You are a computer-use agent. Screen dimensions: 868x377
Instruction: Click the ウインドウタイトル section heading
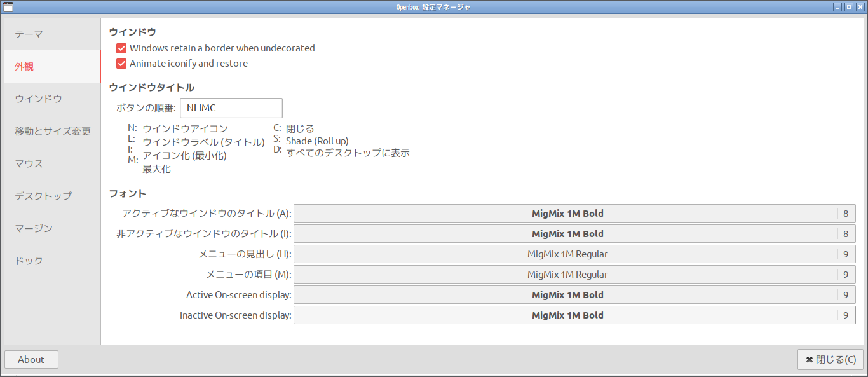tap(152, 88)
